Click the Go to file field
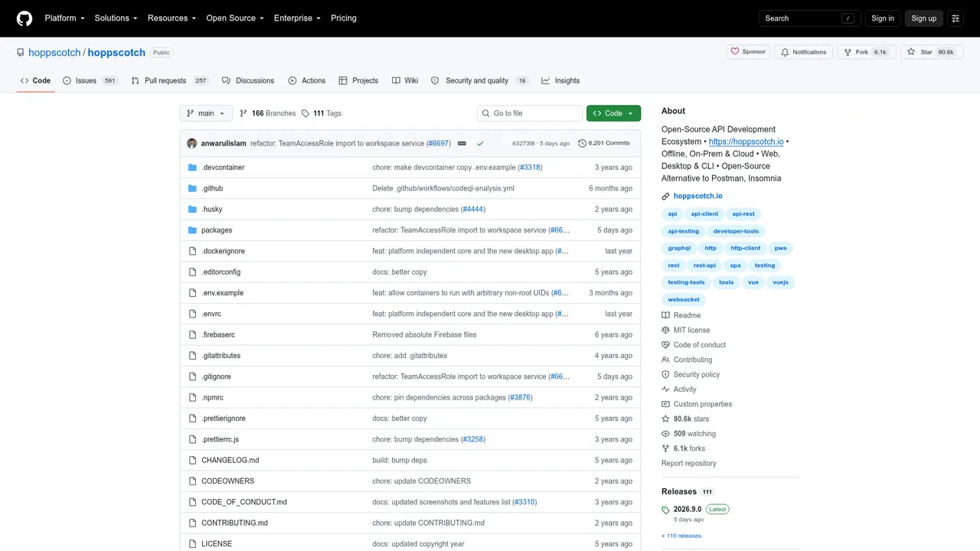The image size is (980, 551). (x=530, y=113)
